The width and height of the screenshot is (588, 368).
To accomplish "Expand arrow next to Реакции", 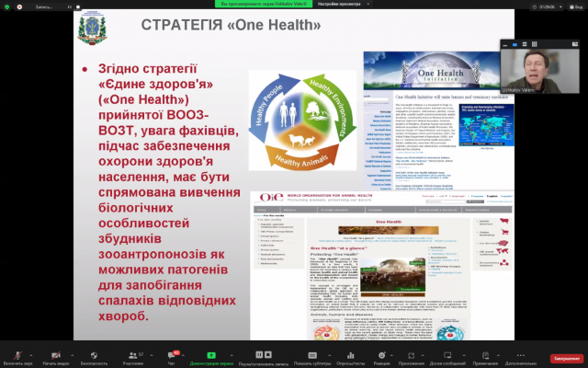I will click(391, 355).
